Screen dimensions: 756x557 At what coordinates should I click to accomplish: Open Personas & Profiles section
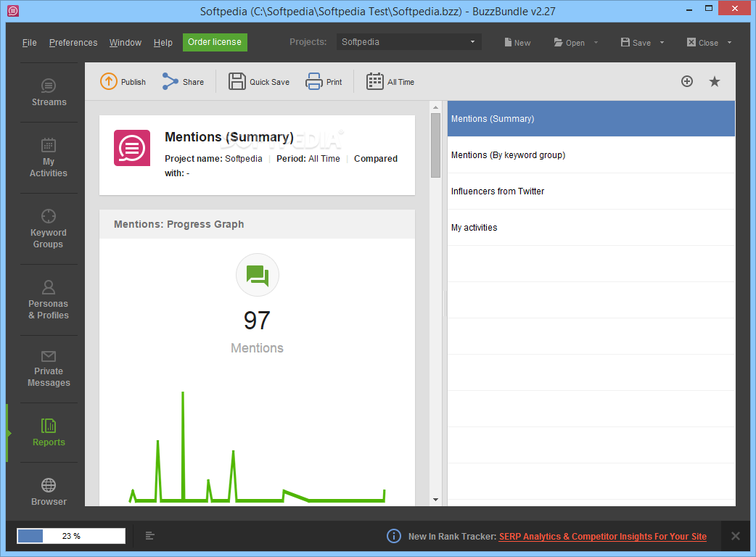[x=49, y=300]
